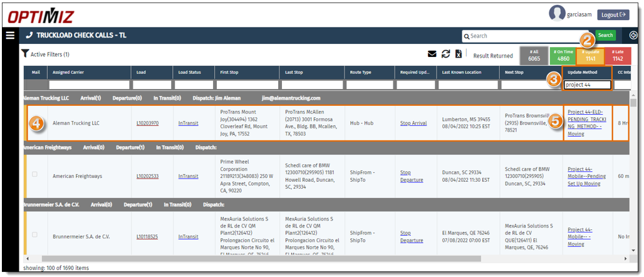The image size is (644, 277).
Task: Click the horizontal scrollbar left arrow
Action: tap(27, 259)
